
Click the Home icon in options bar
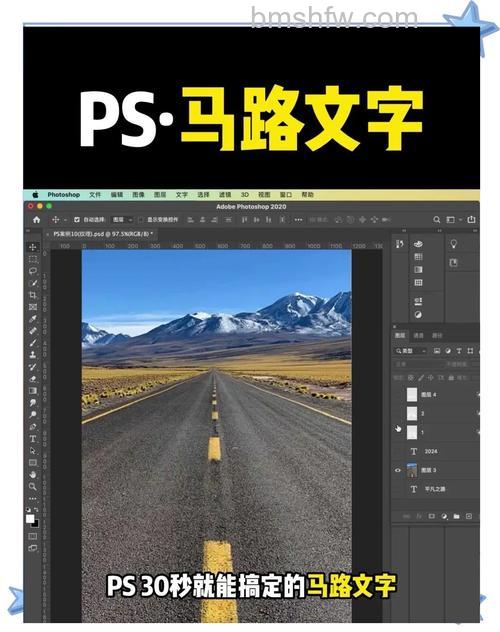[37, 220]
